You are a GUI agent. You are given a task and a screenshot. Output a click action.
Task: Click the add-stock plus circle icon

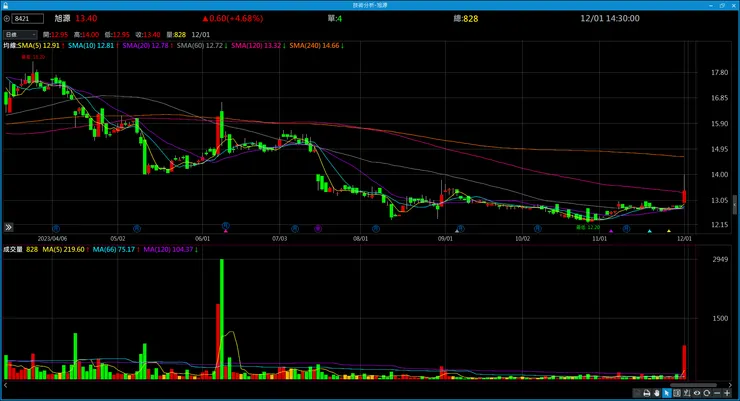click(x=7, y=19)
